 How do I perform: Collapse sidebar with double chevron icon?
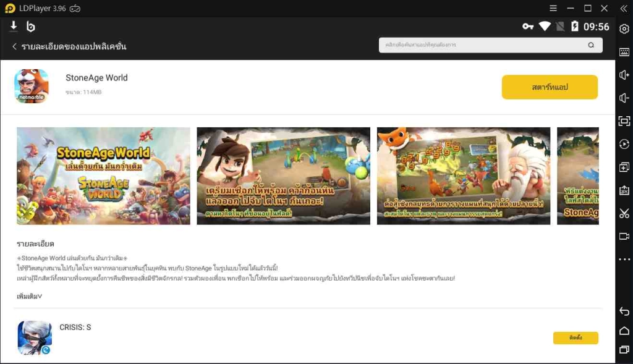point(624,9)
